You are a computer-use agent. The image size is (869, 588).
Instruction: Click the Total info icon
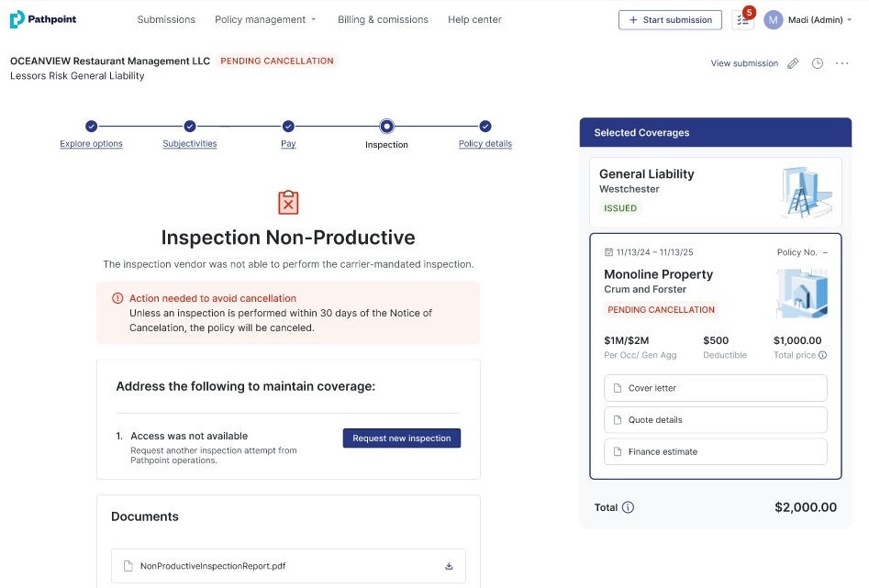coord(628,507)
